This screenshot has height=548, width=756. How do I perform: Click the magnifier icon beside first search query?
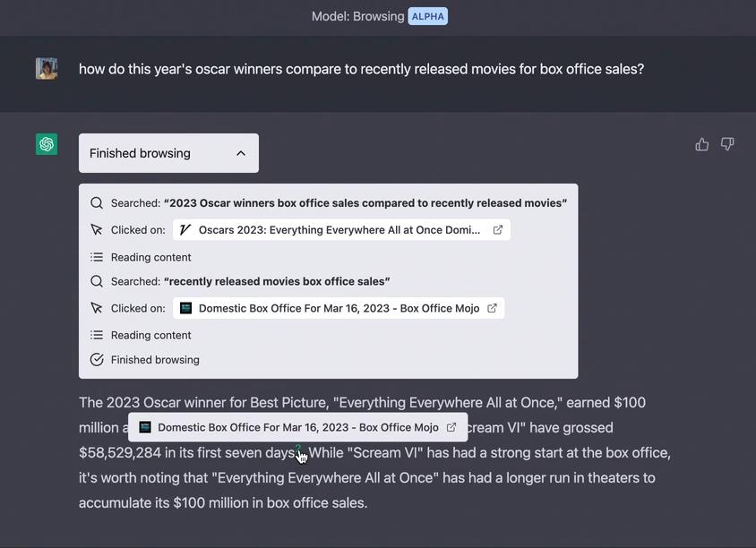pyautogui.click(x=97, y=203)
